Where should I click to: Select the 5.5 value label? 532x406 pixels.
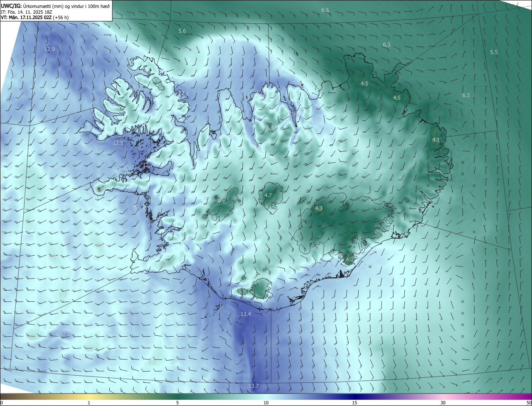(x=494, y=52)
